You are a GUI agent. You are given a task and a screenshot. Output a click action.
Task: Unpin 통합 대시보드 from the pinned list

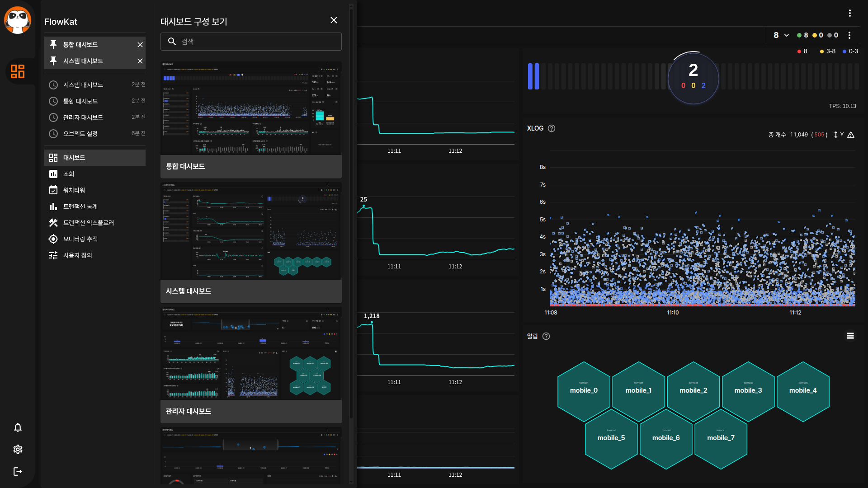140,45
